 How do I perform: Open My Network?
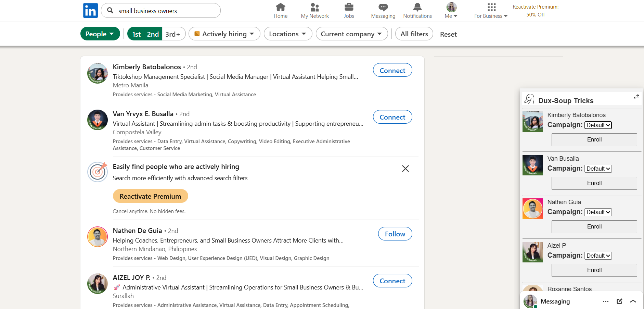pyautogui.click(x=314, y=10)
